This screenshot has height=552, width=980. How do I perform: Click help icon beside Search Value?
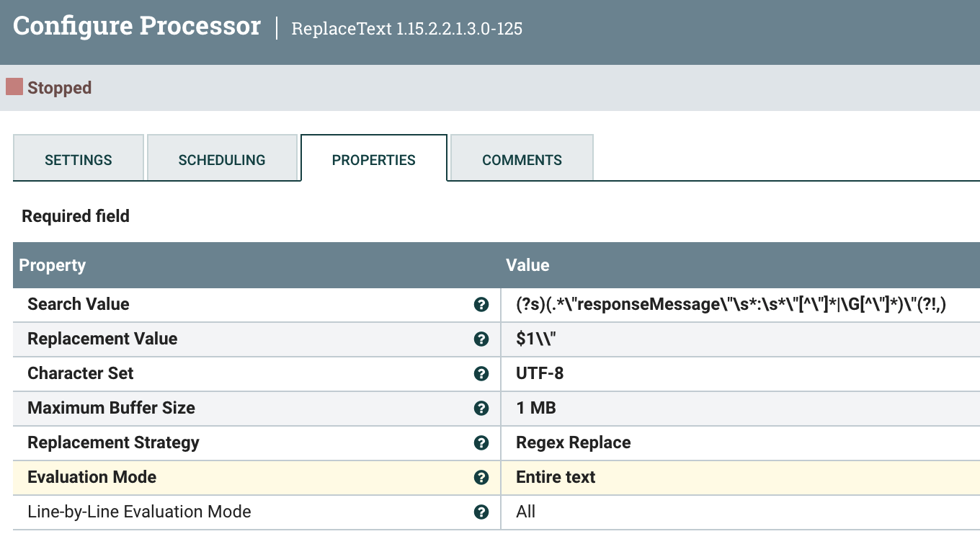(x=481, y=305)
